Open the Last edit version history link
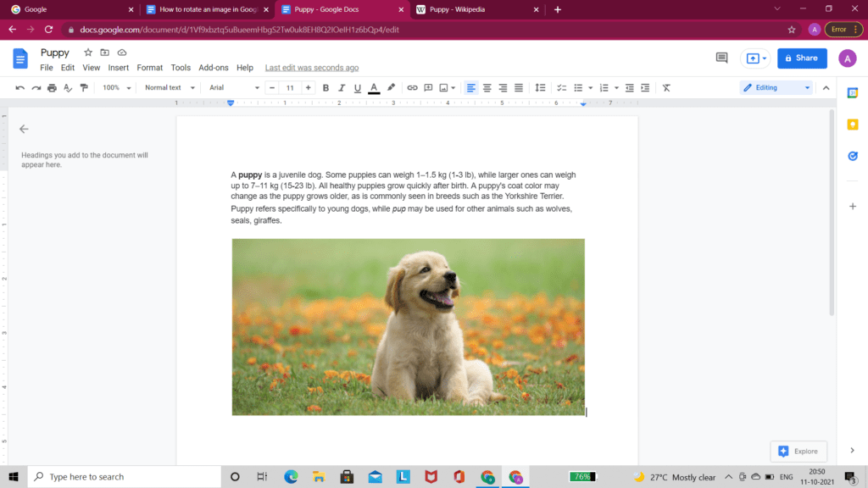The height and width of the screenshot is (488, 868). point(311,67)
